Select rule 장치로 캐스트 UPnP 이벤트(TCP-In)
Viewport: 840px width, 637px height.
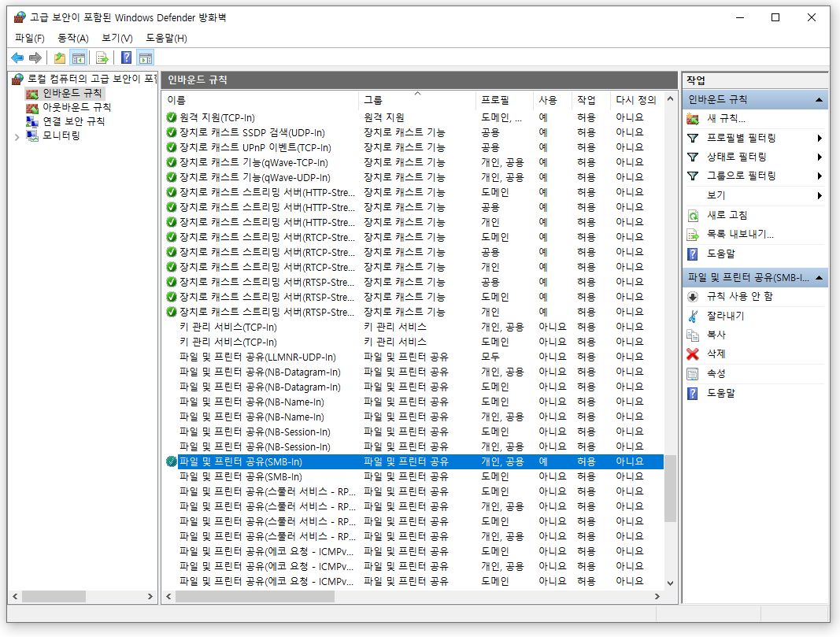coord(413,147)
